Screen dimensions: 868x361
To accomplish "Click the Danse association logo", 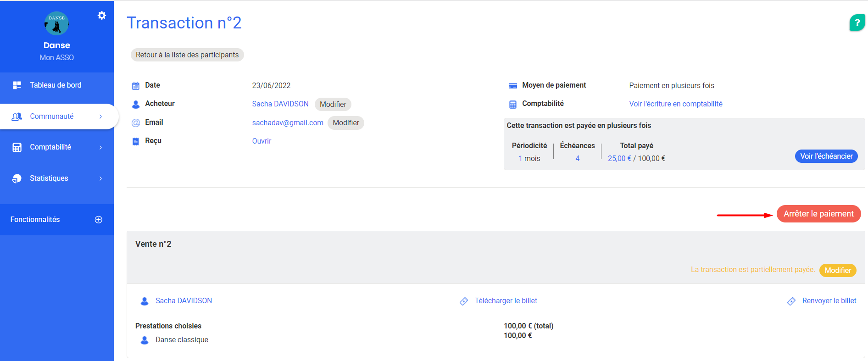I will [x=56, y=24].
